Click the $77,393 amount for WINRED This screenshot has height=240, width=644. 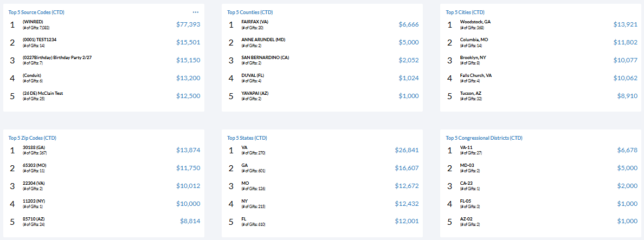click(188, 24)
